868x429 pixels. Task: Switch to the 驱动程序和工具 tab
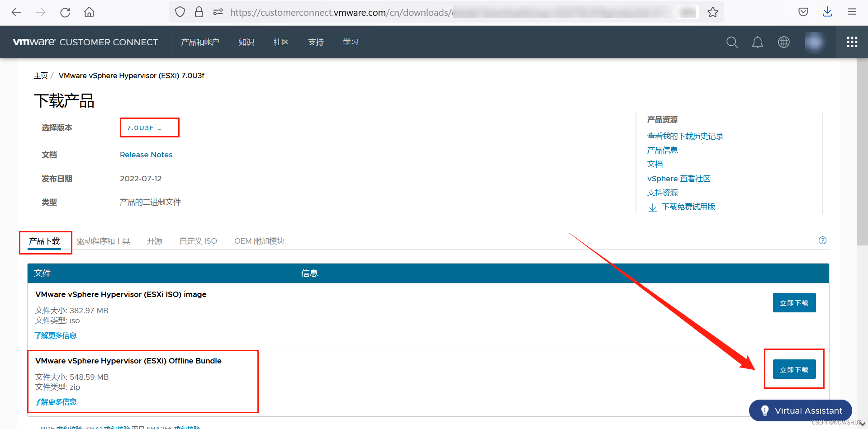[103, 241]
